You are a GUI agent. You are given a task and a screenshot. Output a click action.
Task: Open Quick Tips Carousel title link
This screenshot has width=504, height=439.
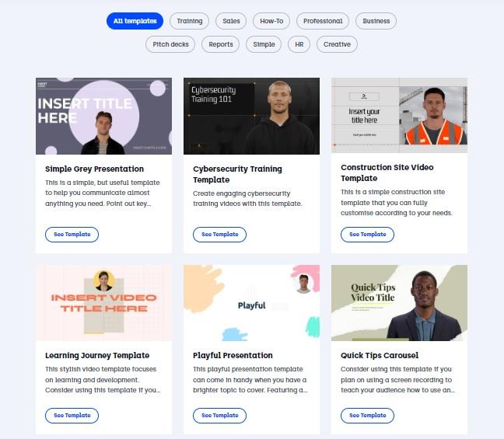380,356
